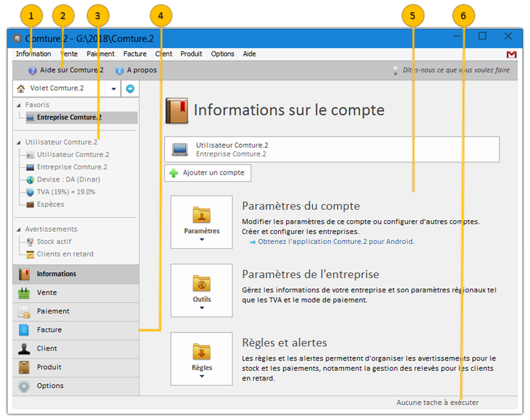Click the large book icon beside page title
Viewport: 530px width, 420px height.
click(x=177, y=111)
